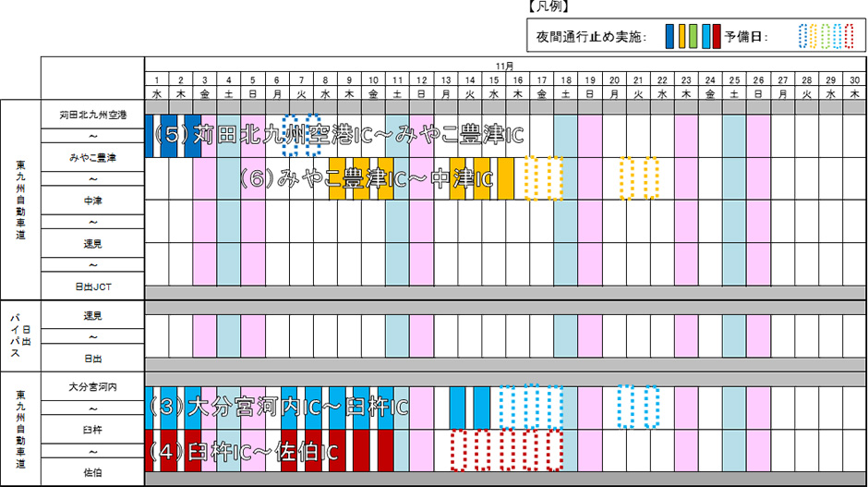Click the solid yellow legend swatch
The height and width of the screenshot is (487, 868).
pyautogui.click(x=681, y=37)
